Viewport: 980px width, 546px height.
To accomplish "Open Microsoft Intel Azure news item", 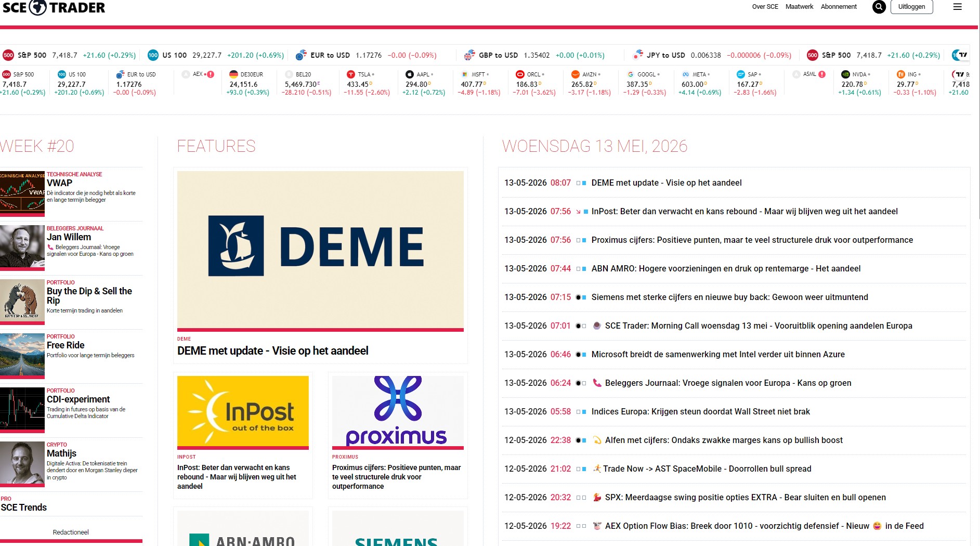I will click(718, 354).
